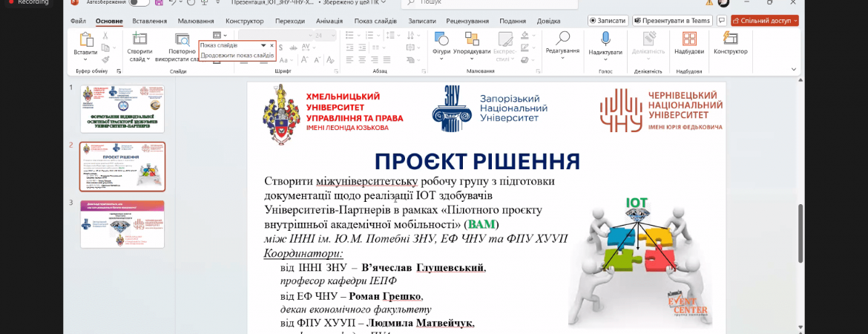Collapse the ribbon with chevron arrow
Image resolution: width=868 pixels, height=334 pixels.
(794, 69)
